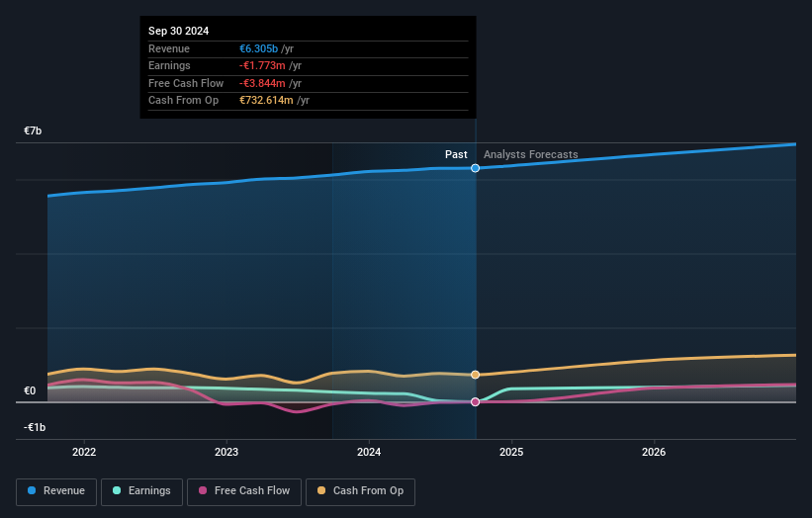Toggle the Earnings legend button

click(x=141, y=491)
